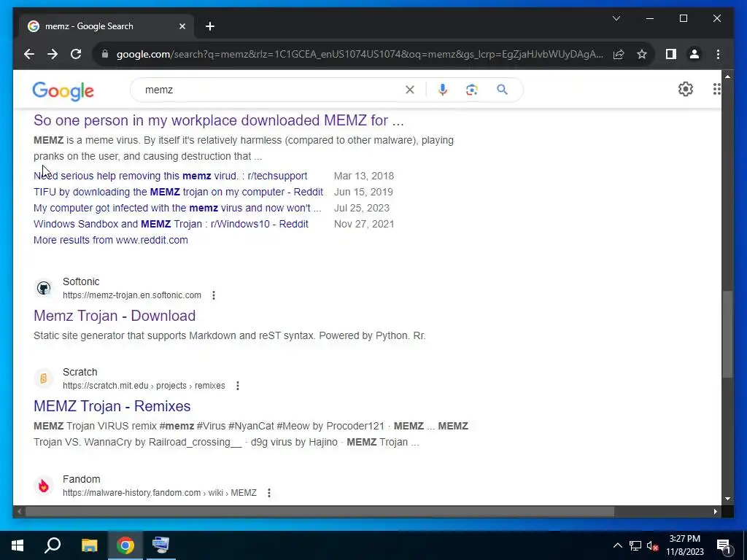This screenshot has height=560, width=747.
Task: Open the Chrome three-dot menu
Action: pyautogui.click(x=718, y=54)
